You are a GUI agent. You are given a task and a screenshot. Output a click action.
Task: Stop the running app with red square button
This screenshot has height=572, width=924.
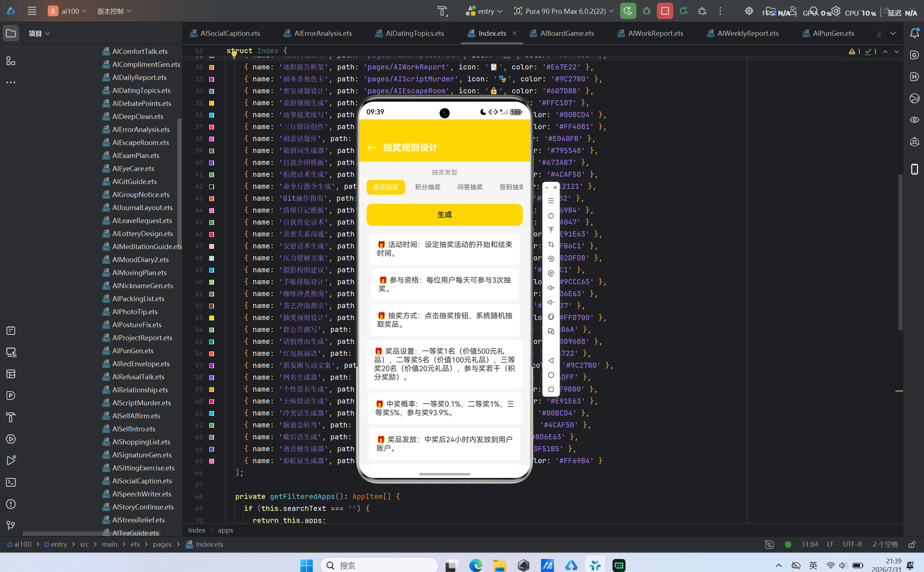[665, 11]
